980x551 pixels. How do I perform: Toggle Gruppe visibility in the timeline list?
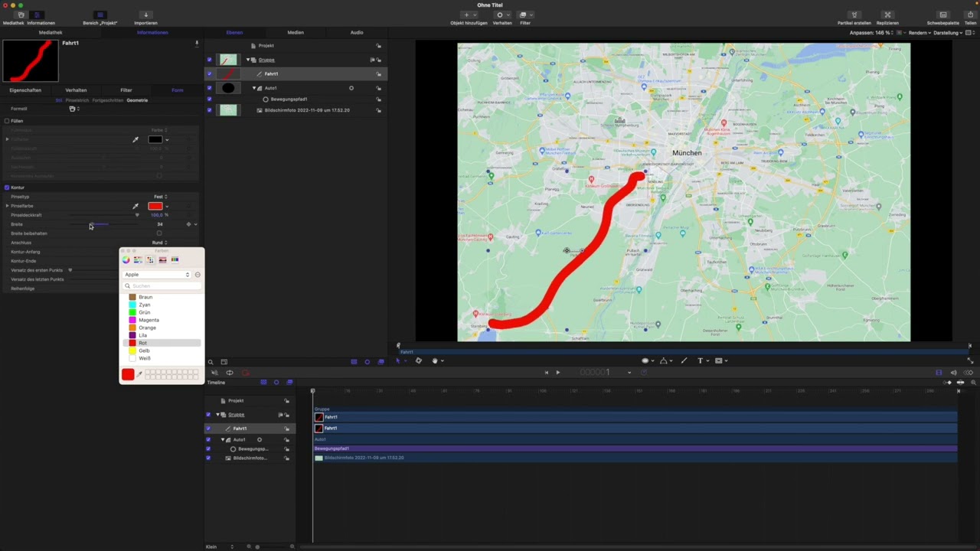(208, 415)
